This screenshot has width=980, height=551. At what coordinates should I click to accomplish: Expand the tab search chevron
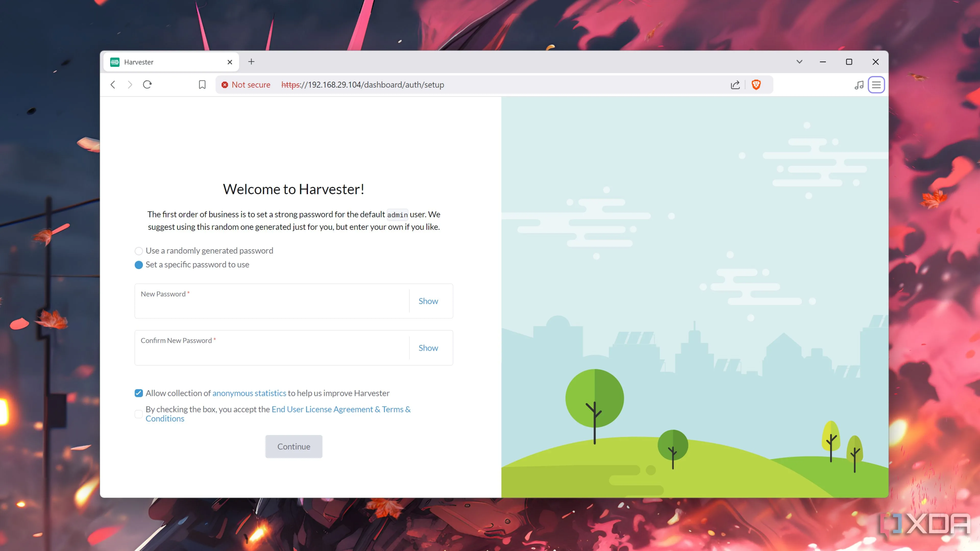point(799,61)
